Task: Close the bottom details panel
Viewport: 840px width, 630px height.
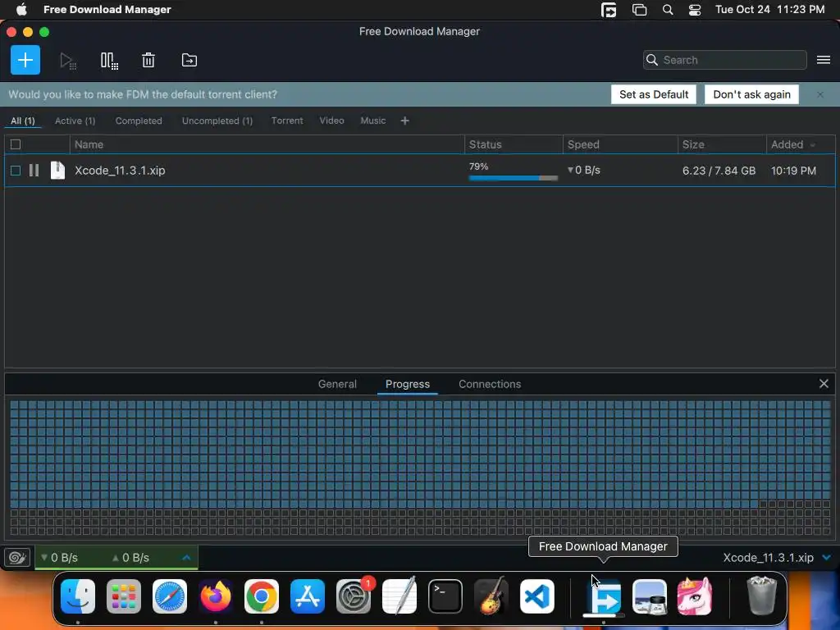Action: coord(824,384)
